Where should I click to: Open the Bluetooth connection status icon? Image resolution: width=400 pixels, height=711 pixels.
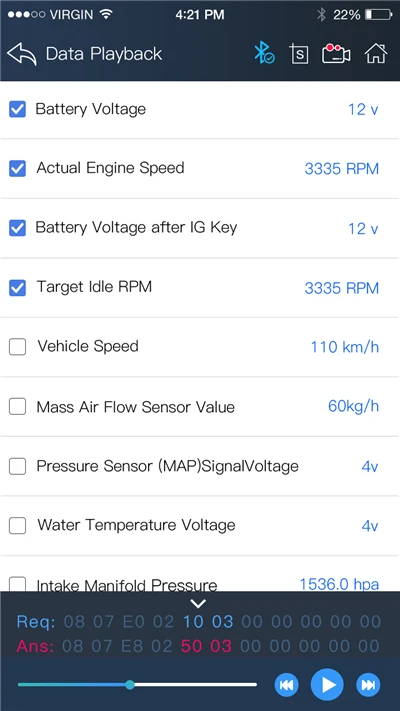[263, 53]
